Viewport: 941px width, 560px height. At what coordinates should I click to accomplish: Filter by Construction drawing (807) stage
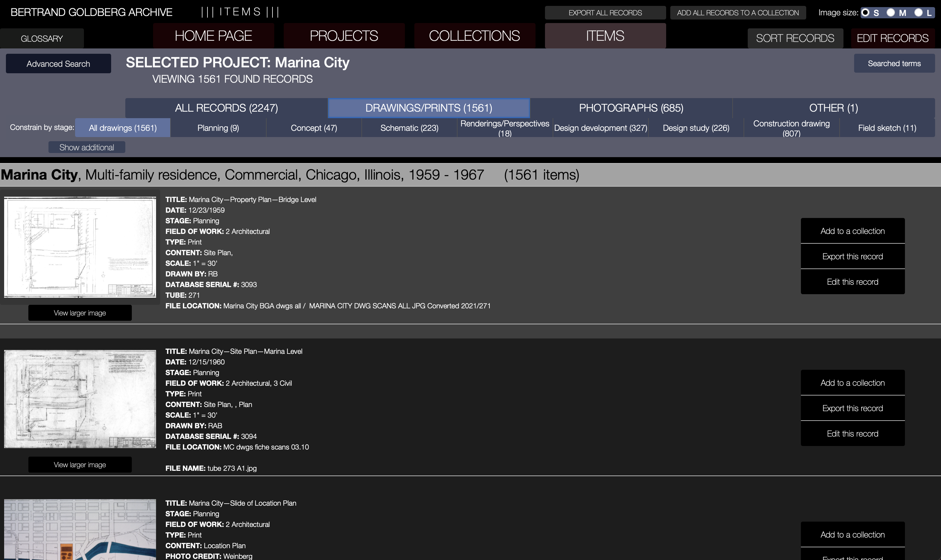click(x=791, y=128)
